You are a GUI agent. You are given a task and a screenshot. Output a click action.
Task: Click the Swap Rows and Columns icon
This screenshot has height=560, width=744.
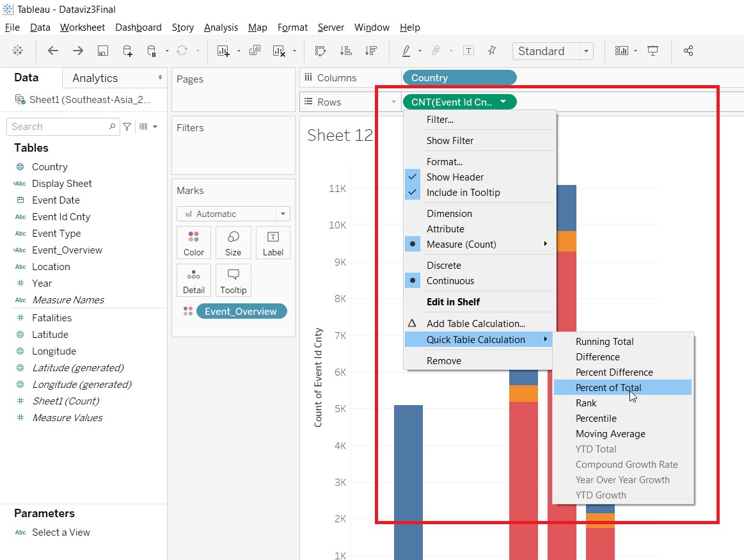coord(320,51)
